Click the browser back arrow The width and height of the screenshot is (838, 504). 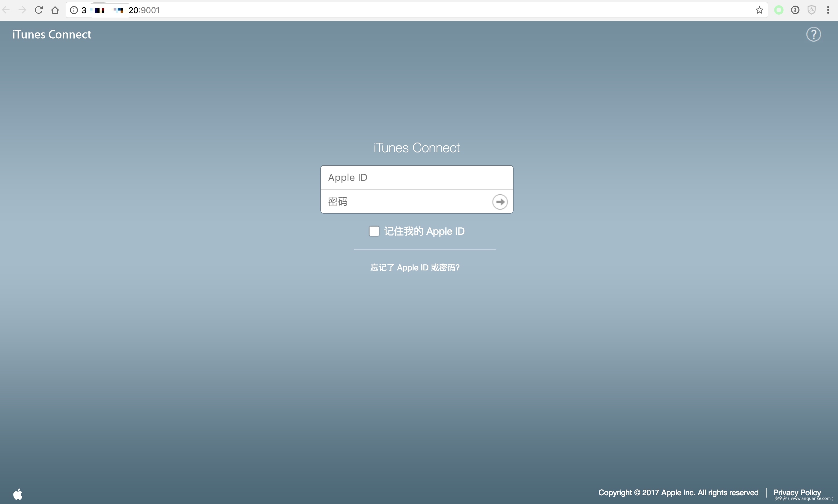(x=6, y=10)
